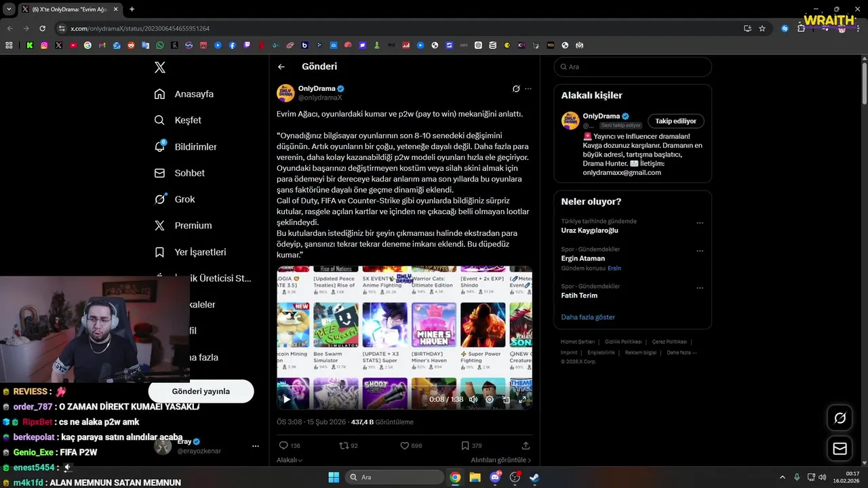Viewport: 868px width, 488px height.
Task: Expand the video to fullscreen
Action: (x=522, y=399)
